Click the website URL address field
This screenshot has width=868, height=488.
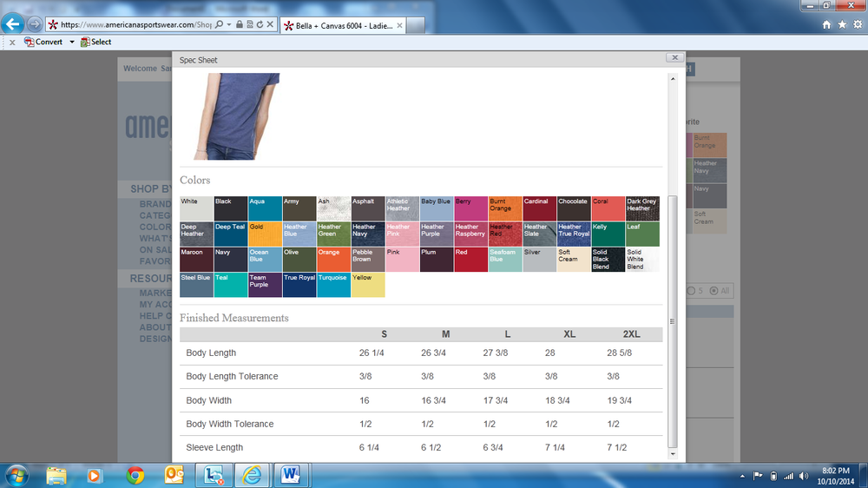(x=135, y=25)
